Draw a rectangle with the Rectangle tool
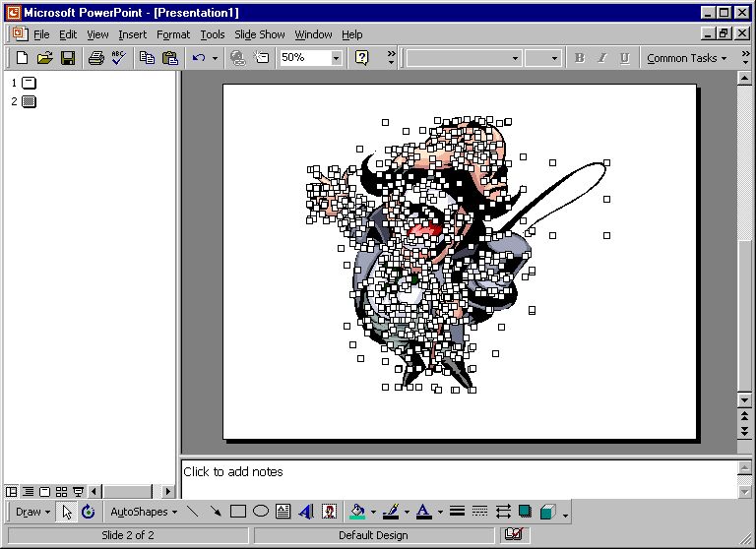The width and height of the screenshot is (756, 549). (x=238, y=512)
